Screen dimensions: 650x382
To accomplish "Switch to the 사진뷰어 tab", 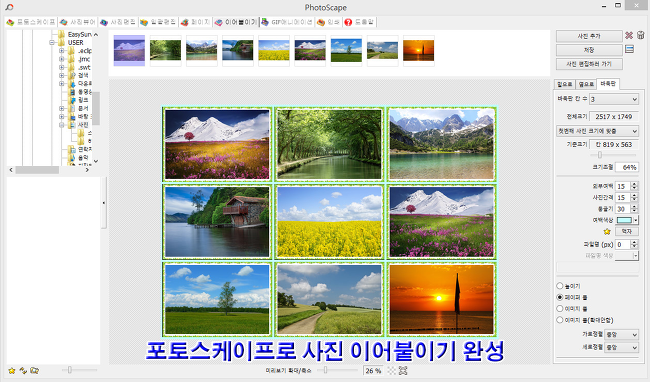I will tap(78, 22).
